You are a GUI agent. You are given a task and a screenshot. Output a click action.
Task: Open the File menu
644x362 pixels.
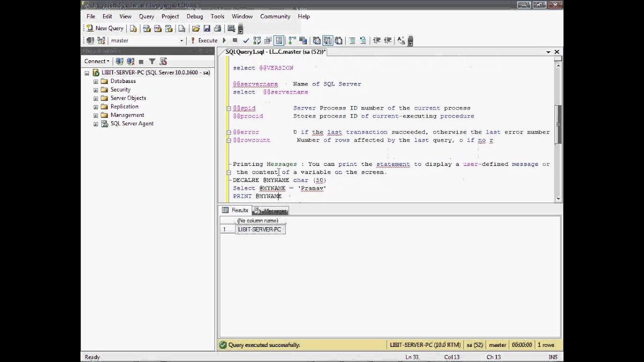pos(91,16)
